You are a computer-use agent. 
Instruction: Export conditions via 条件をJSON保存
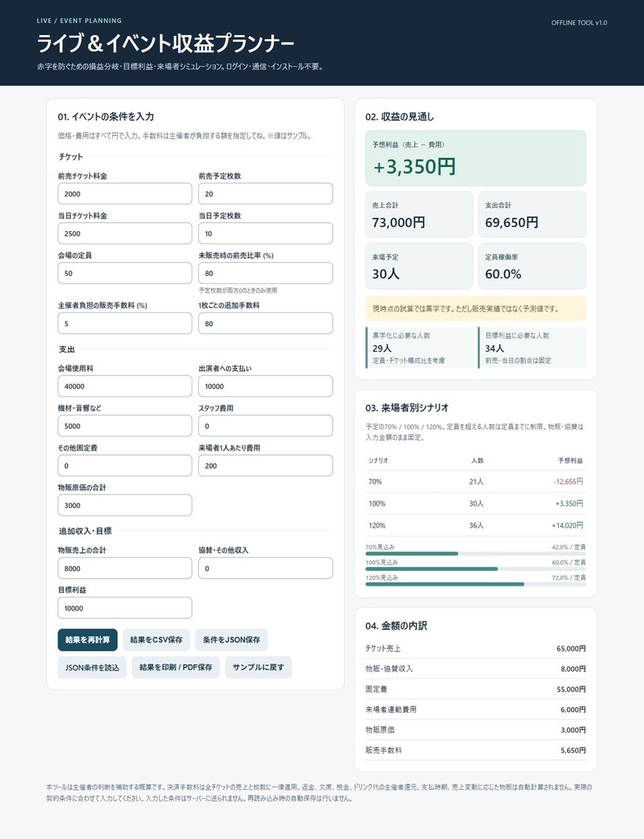point(232,640)
